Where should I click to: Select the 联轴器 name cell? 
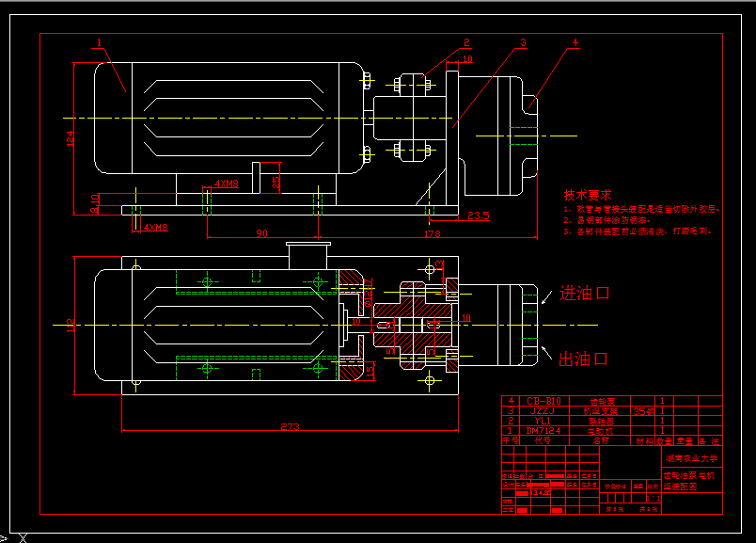[600, 421]
